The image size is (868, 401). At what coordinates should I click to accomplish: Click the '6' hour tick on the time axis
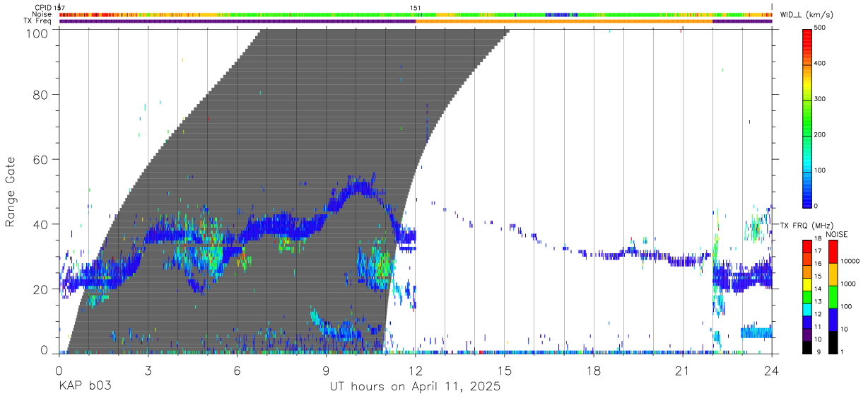pyautogui.click(x=237, y=370)
